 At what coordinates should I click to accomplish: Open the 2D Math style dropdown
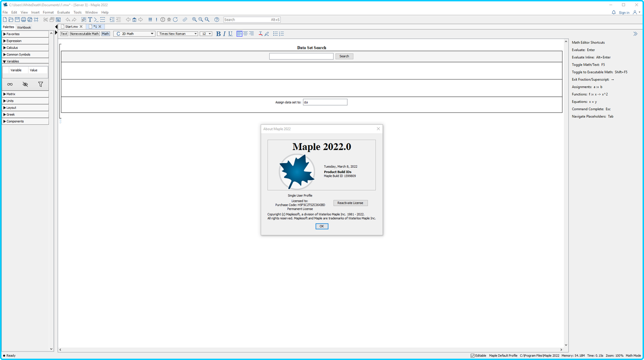(134, 34)
